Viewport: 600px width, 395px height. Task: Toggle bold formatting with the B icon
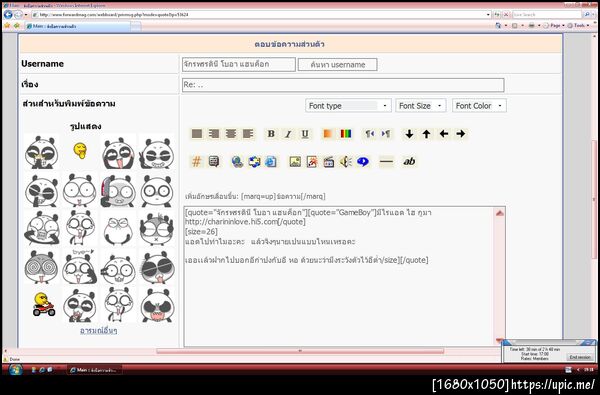point(271,134)
